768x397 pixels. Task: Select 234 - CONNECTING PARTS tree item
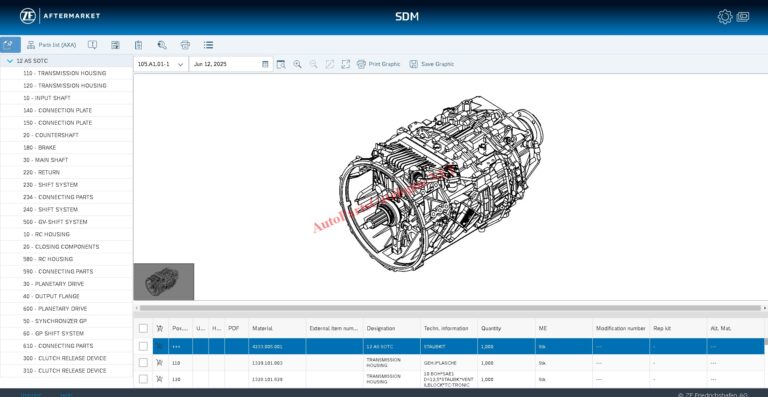click(58, 197)
